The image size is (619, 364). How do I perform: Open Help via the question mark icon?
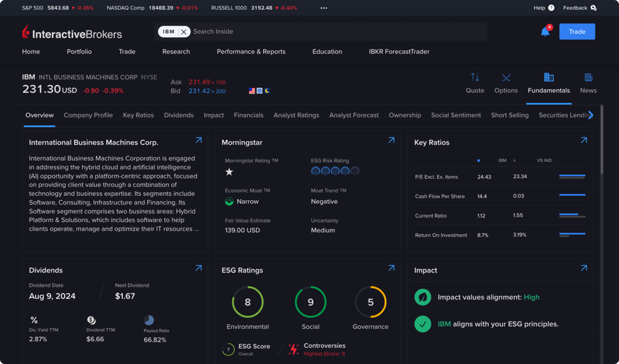point(552,7)
